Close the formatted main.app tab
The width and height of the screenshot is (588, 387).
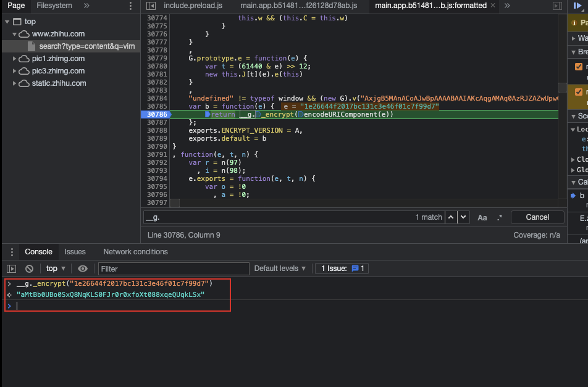click(493, 6)
